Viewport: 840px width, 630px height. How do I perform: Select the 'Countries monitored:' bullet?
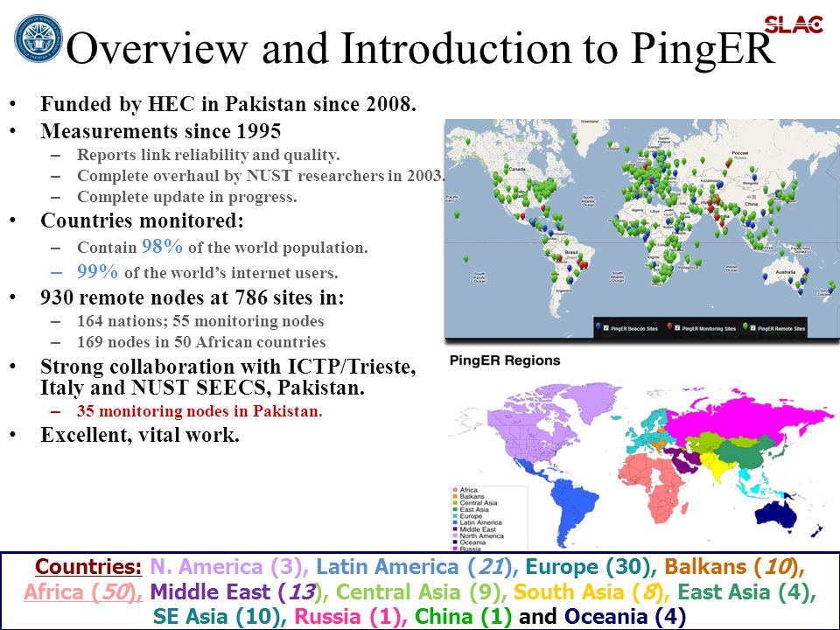click(x=142, y=220)
